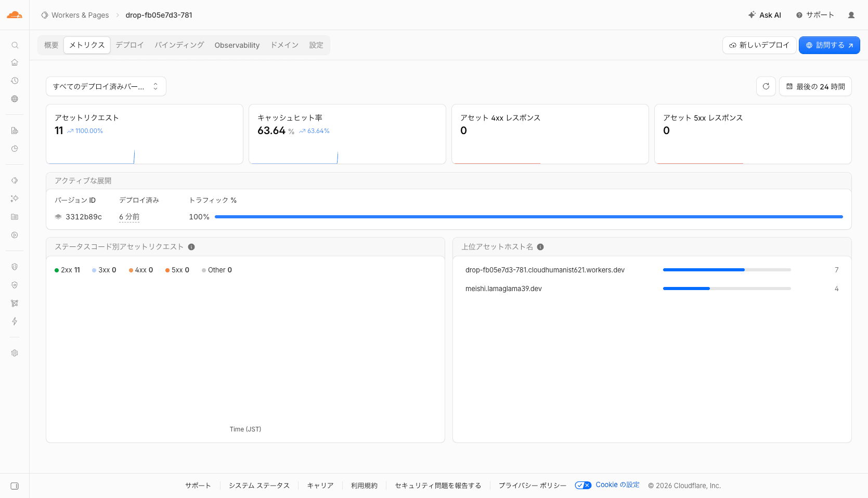Open the pie chart analytics icon in sidebar

15,149
